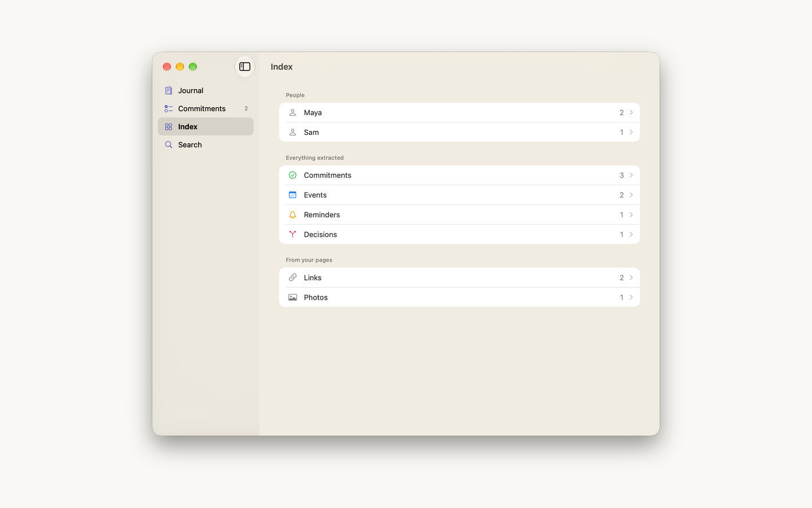Click the green checkmark Commitments icon
This screenshot has width=812, height=508.
tap(293, 175)
